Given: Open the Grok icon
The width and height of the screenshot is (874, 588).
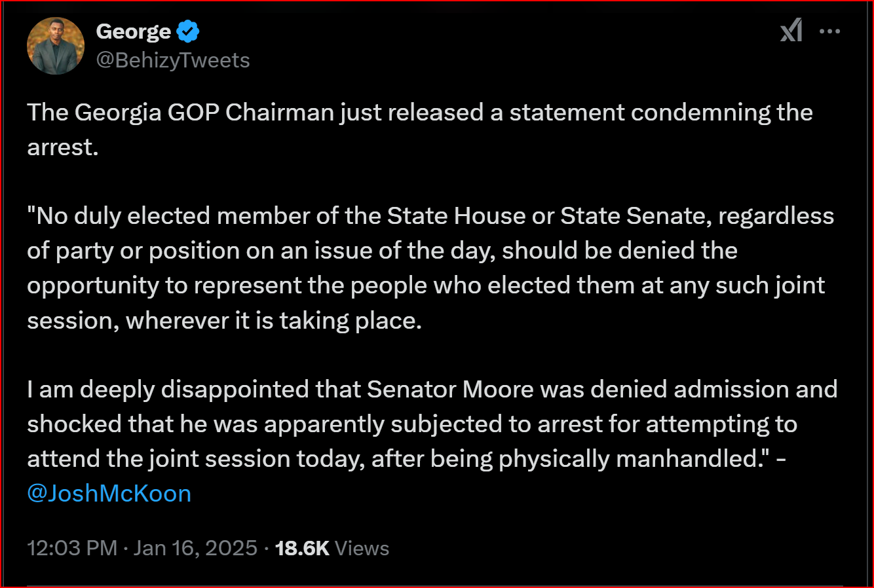Looking at the screenshot, I should [791, 30].
